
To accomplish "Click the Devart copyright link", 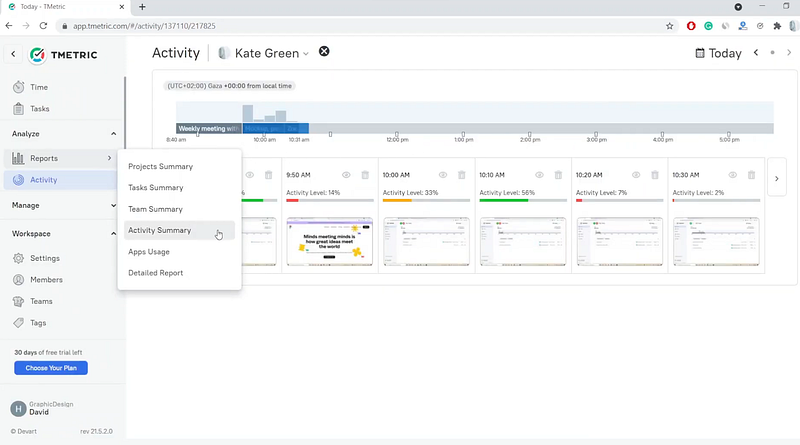I will click(x=23, y=431).
